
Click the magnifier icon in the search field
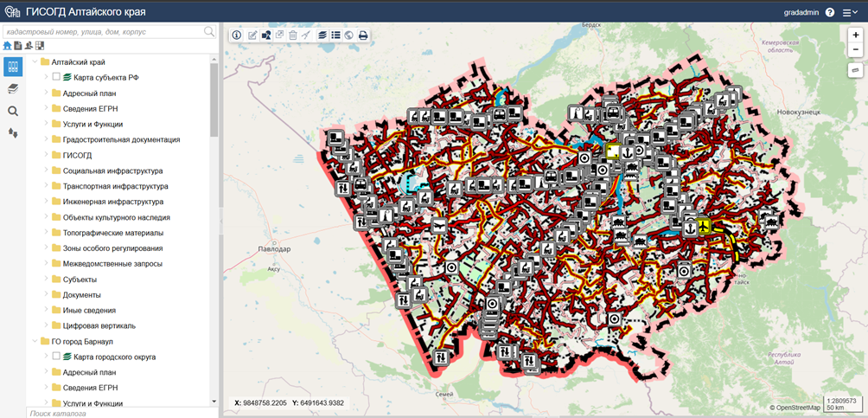(x=208, y=31)
